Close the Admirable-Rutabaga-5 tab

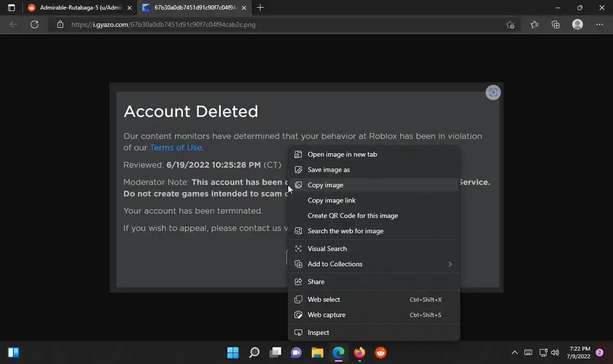(x=129, y=8)
